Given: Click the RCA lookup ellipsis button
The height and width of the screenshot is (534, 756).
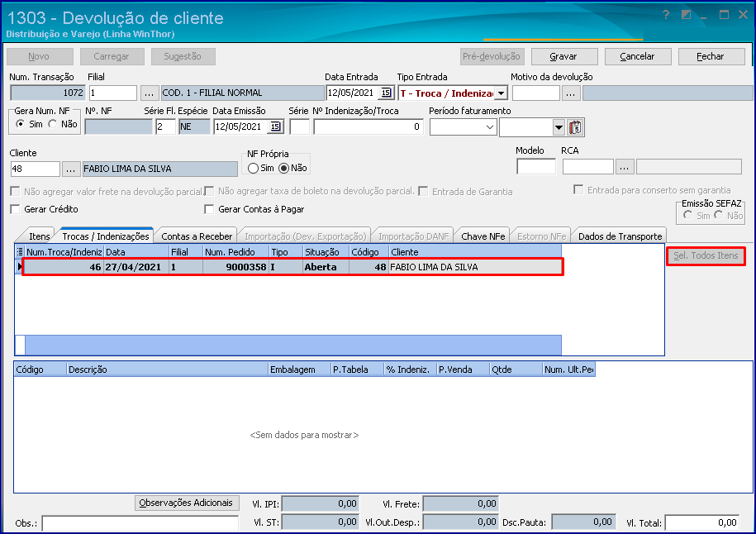Looking at the screenshot, I should coord(624,167).
